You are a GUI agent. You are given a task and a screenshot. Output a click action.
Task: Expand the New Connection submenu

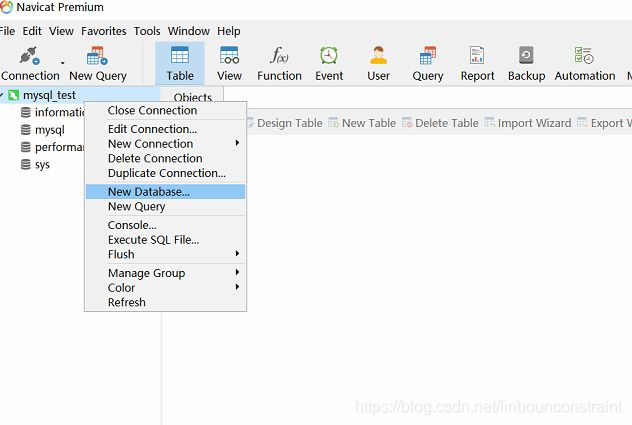pos(165,144)
